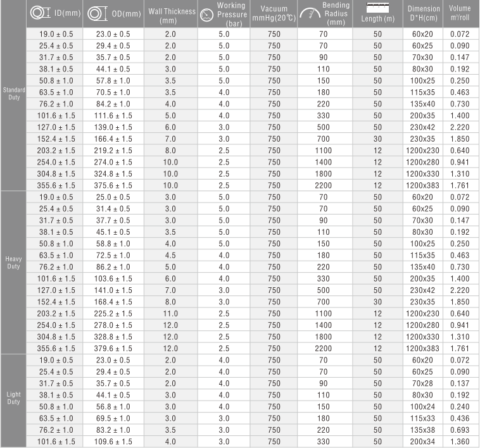The image size is (480, 448).
Task: Select OD cell 109.6 ± 1.5
Action: 113,442
